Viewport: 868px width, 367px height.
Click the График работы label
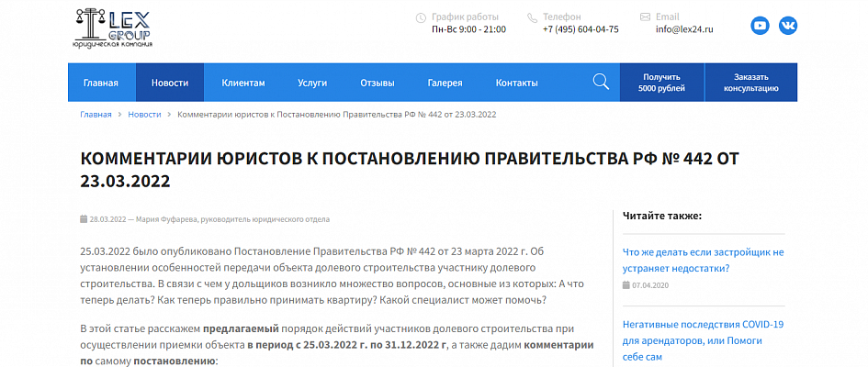click(465, 17)
